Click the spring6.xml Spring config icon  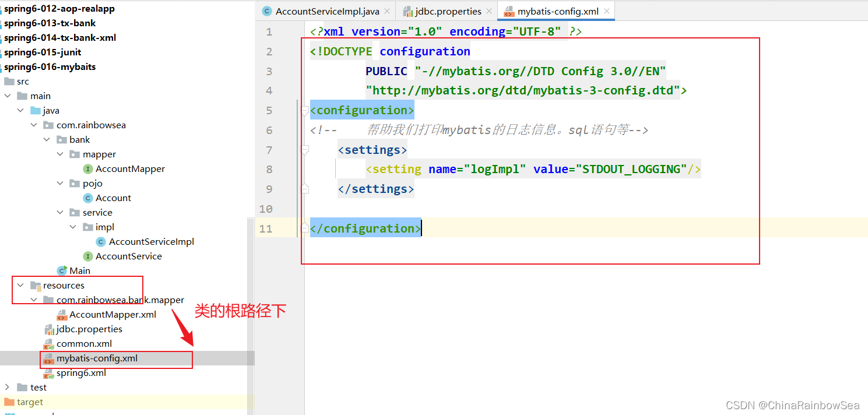[49, 373]
